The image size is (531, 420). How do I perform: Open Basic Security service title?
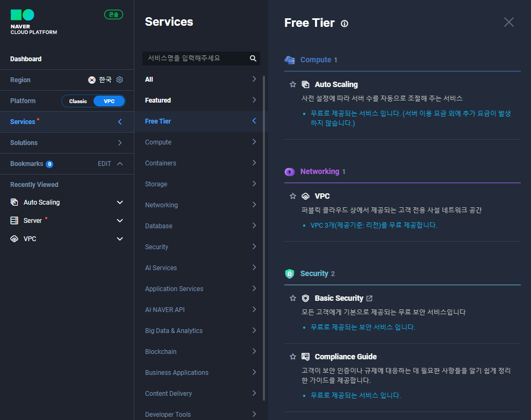point(339,298)
